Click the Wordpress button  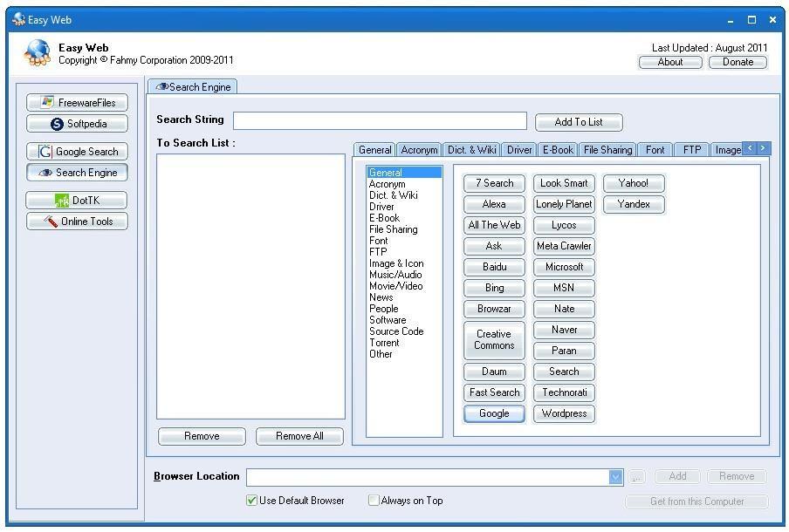coord(564,413)
